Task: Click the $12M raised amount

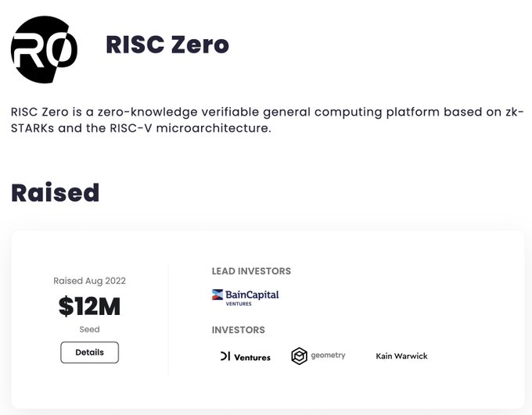Action: click(89, 306)
